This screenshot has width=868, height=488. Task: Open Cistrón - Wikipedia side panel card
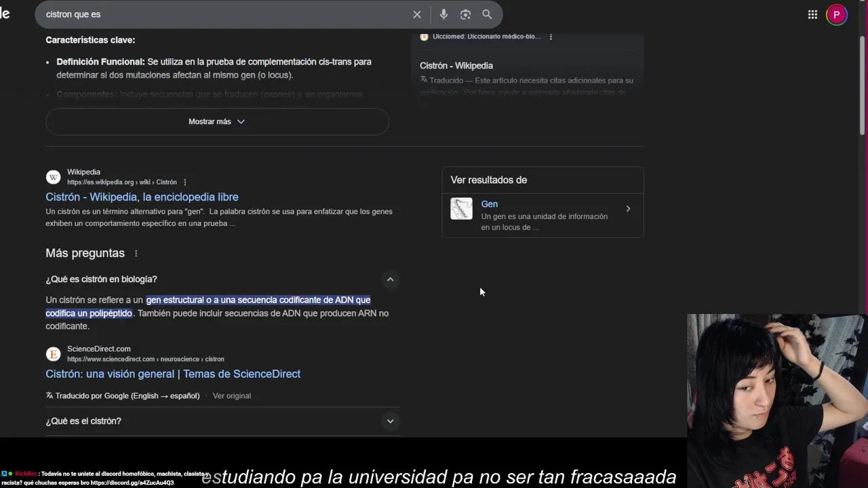tap(456, 66)
